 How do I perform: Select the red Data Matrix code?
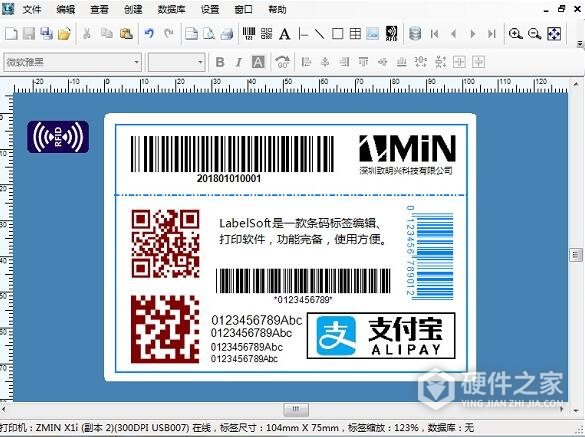tap(165, 329)
